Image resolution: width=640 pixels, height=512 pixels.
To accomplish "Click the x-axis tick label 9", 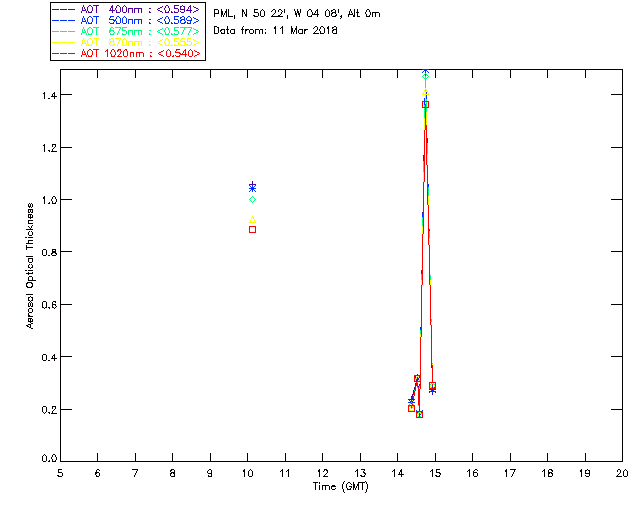I will point(210,473).
